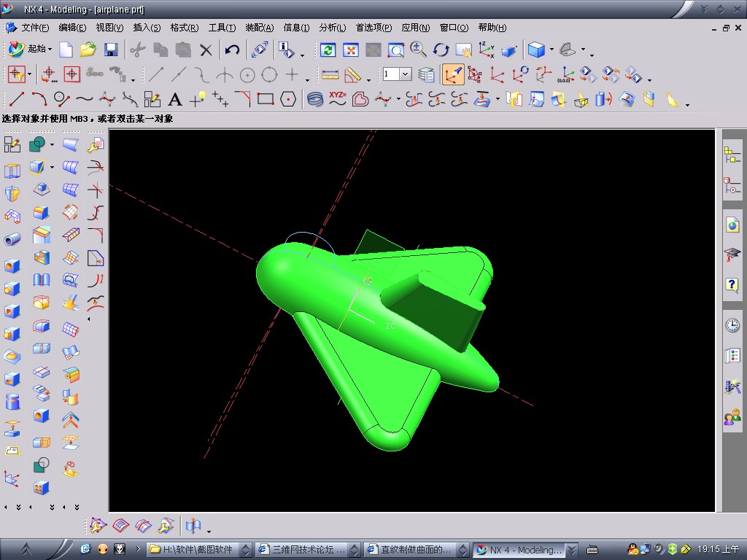Click the work layer input field

[392, 74]
